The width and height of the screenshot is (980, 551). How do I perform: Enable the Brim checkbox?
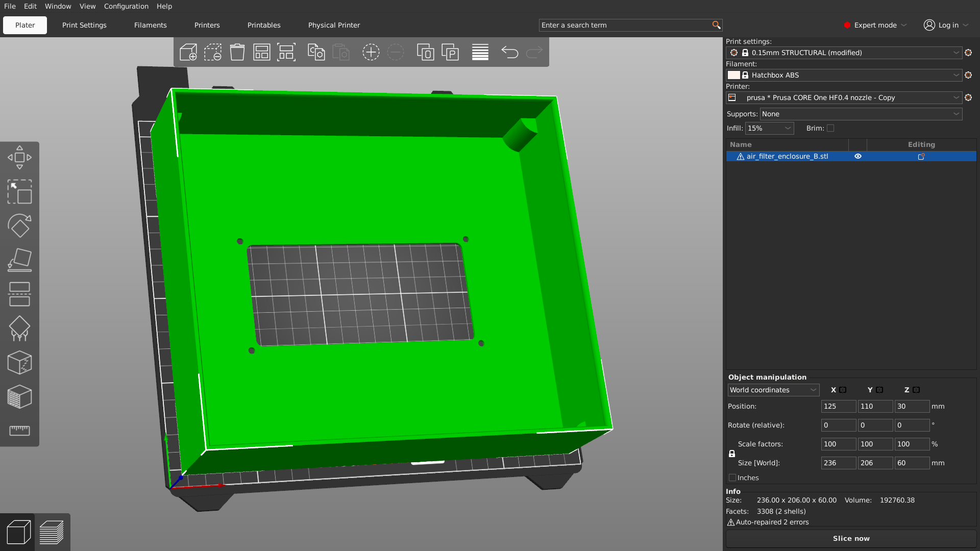tap(830, 128)
